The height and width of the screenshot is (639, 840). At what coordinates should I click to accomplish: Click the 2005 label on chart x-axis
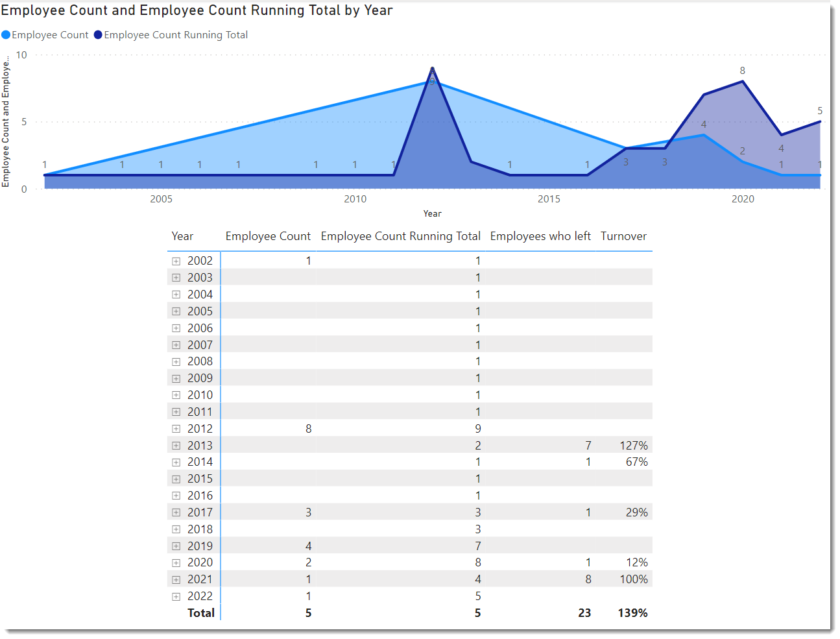[x=162, y=199]
